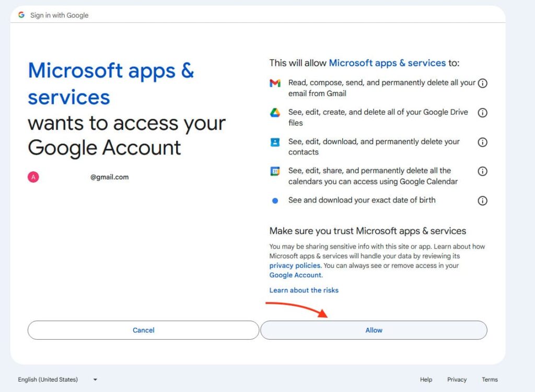The image size is (535, 392).
Task: Open info icon for Gmail permission
Action: (482, 83)
